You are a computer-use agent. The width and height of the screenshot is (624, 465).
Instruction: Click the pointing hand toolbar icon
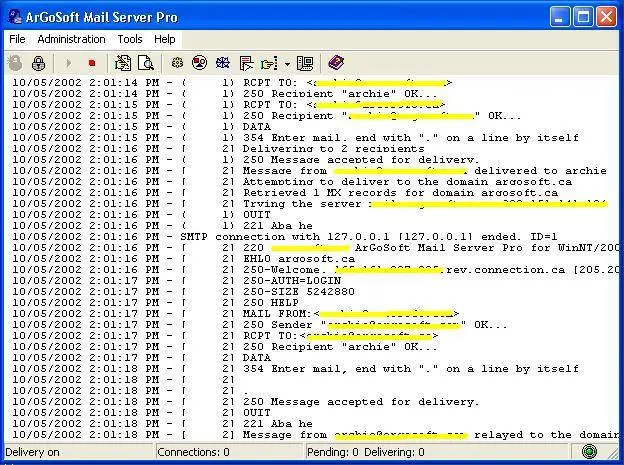(x=269, y=63)
